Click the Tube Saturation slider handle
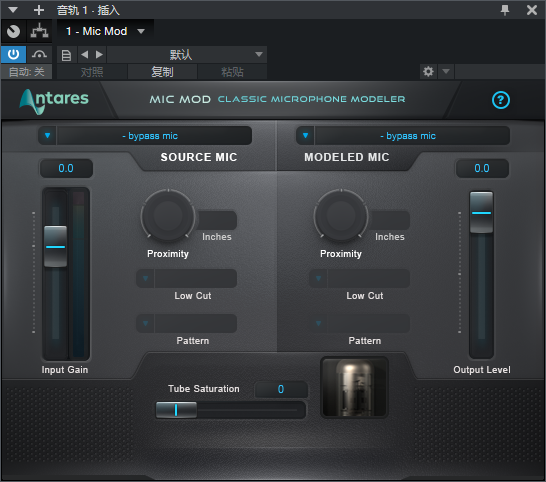The width and height of the screenshot is (546, 482). tap(176, 410)
